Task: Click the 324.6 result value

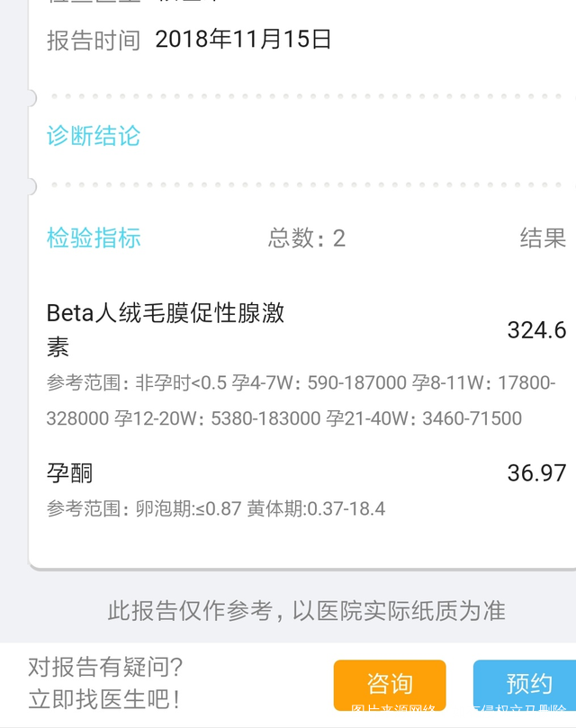Action: (536, 330)
